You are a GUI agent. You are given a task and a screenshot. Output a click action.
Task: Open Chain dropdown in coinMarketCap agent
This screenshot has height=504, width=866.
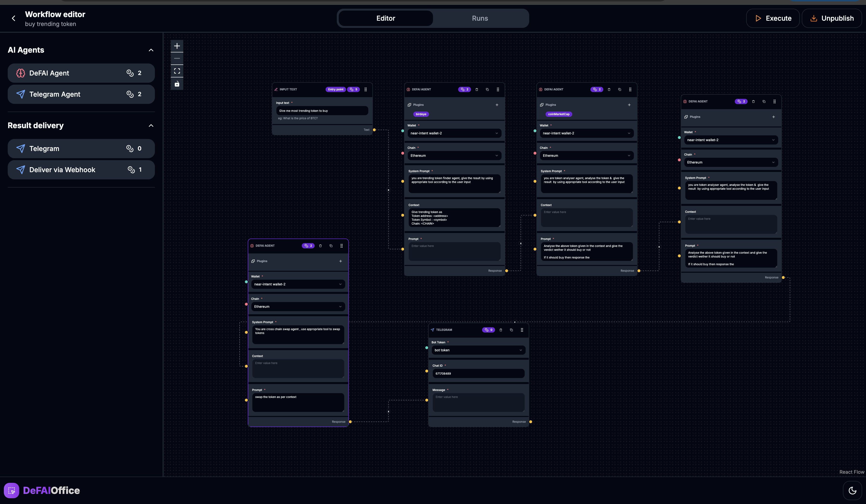[x=586, y=156]
